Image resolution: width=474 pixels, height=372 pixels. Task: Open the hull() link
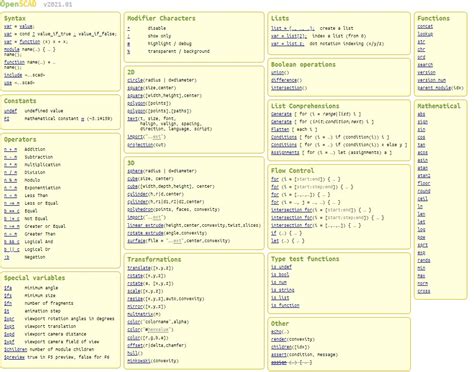point(132,353)
